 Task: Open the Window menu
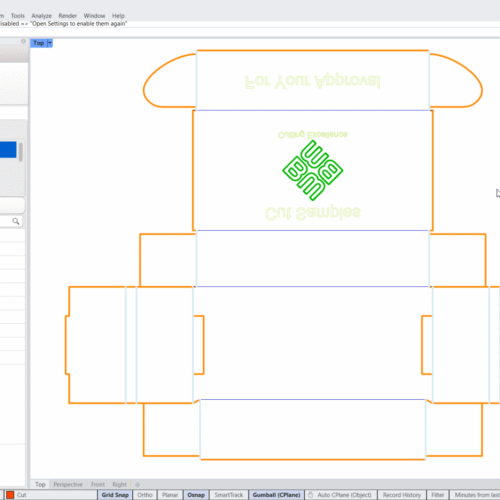(x=94, y=16)
